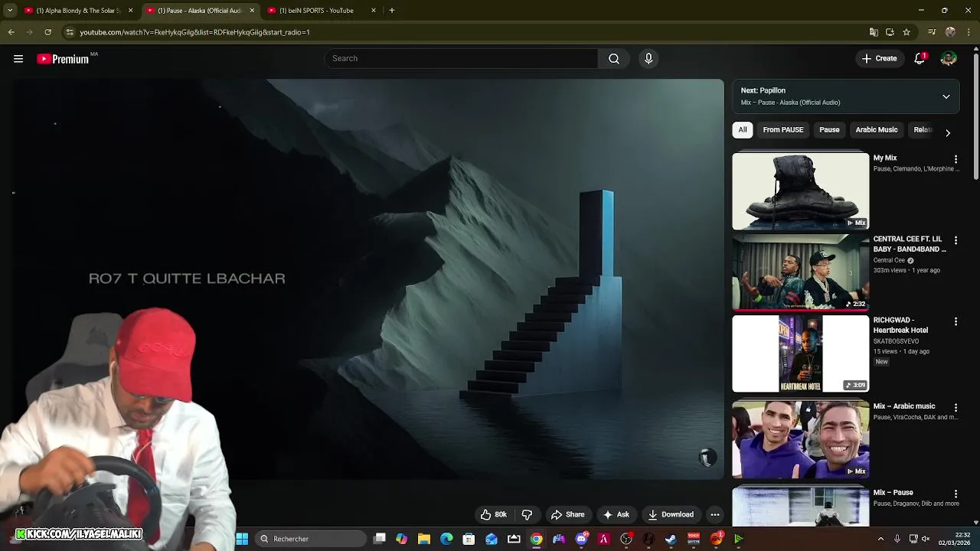
Task: Open options menu for My Mix
Action: click(x=955, y=159)
